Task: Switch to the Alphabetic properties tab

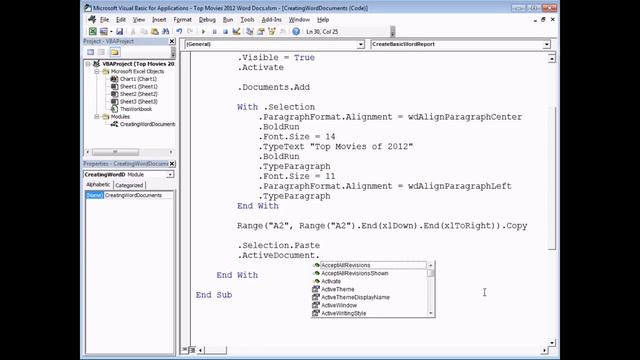Action: pyautogui.click(x=98, y=184)
